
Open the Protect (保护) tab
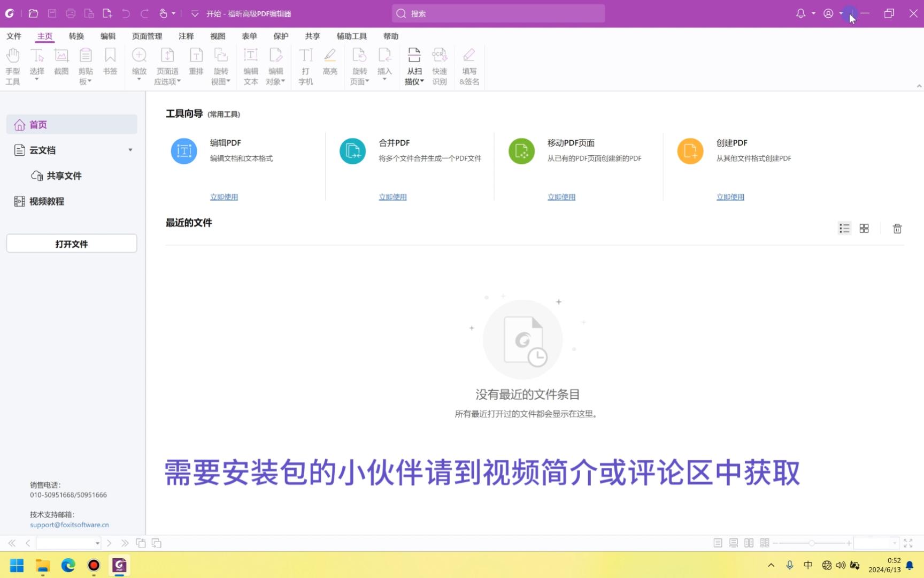pos(281,36)
